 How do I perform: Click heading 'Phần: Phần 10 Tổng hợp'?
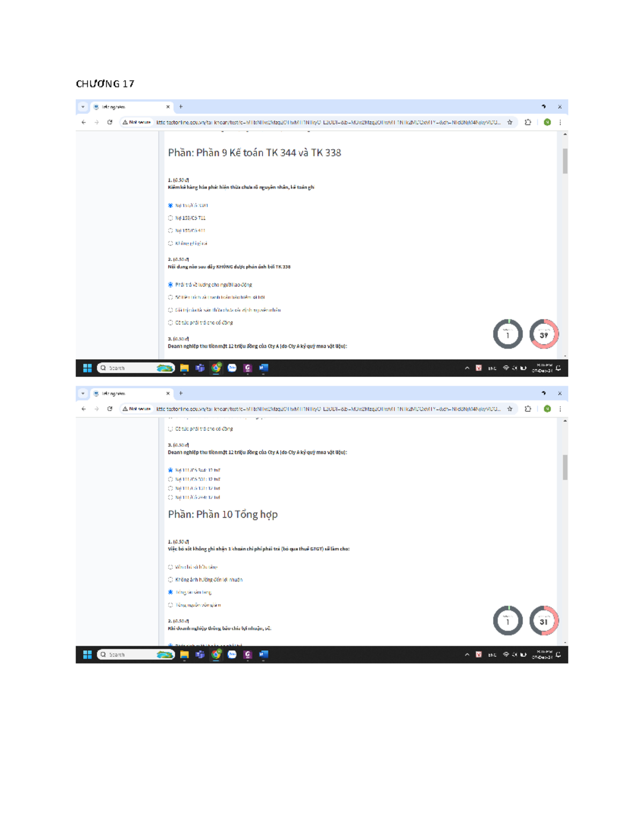pyautogui.click(x=223, y=514)
